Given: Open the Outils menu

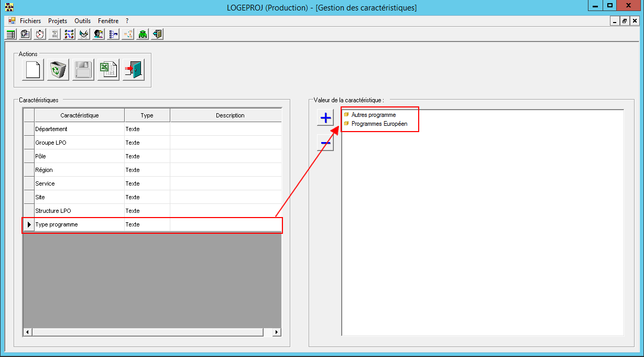Looking at the screenshot, I should tap(82, 20).
